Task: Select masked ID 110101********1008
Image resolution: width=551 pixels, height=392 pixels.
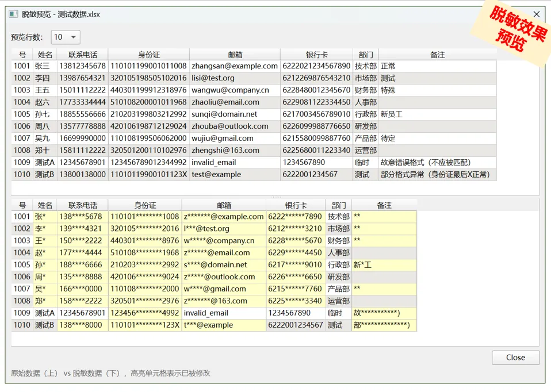Action: click(145, 217)
